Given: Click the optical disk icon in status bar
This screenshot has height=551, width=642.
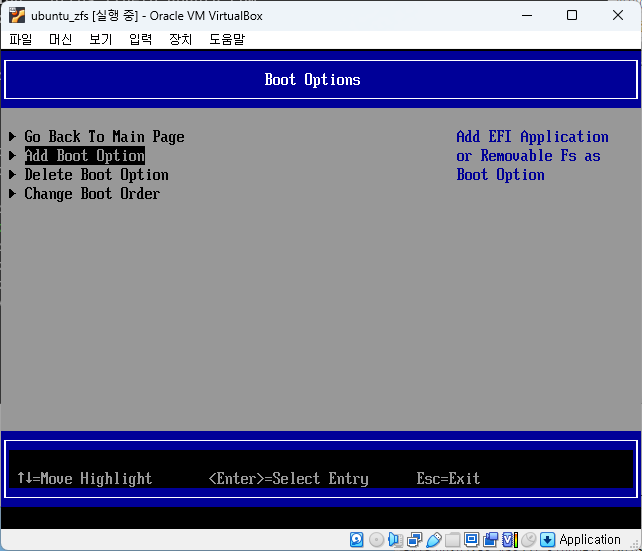Looking at the screenshot, I should [376, 540].
